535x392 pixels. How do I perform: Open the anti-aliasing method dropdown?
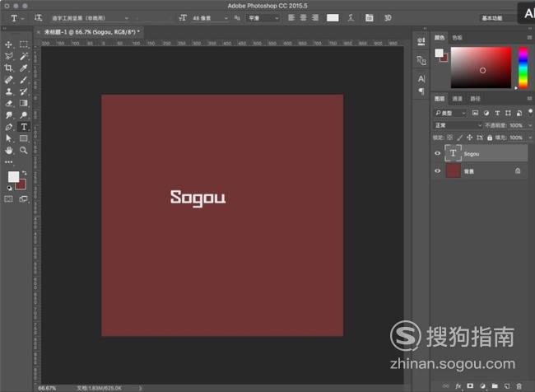(263, 18)
